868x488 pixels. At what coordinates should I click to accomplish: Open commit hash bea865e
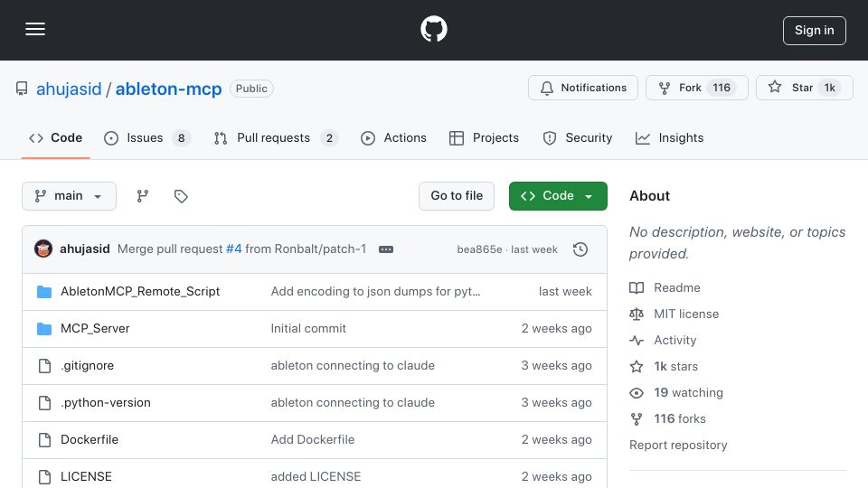479,249
